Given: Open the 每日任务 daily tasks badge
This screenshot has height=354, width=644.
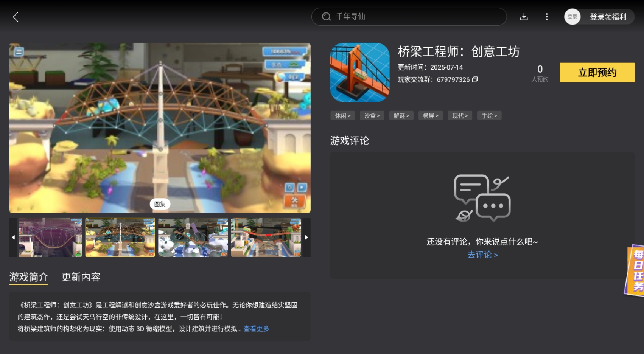Looking at the screenshot, I should coord(635,270).
